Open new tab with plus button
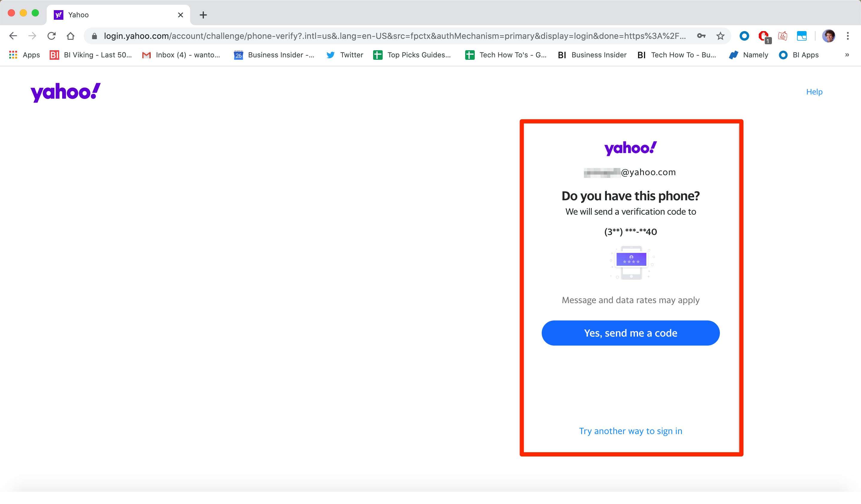The image size is (861, 504). click(203, 15)
